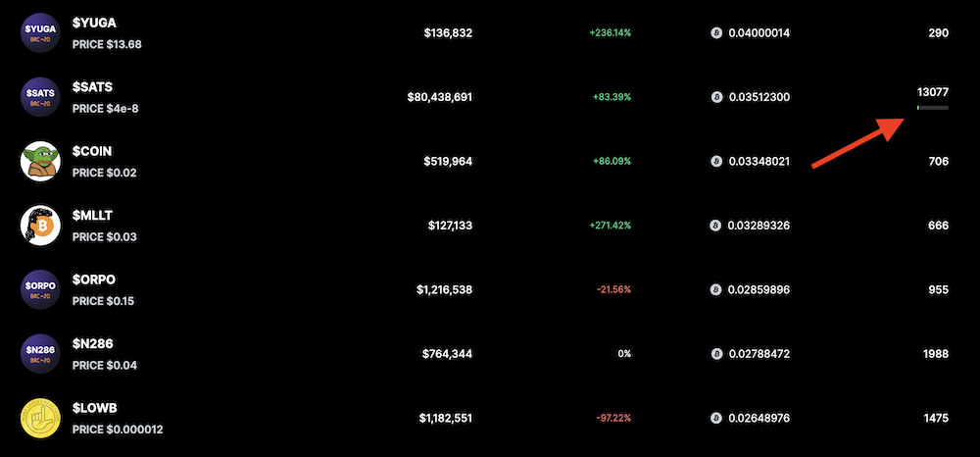The image size is (980, 457).
Task: Click the $COIN Pepe frog avatar
Action: click(x=41, y=160)
